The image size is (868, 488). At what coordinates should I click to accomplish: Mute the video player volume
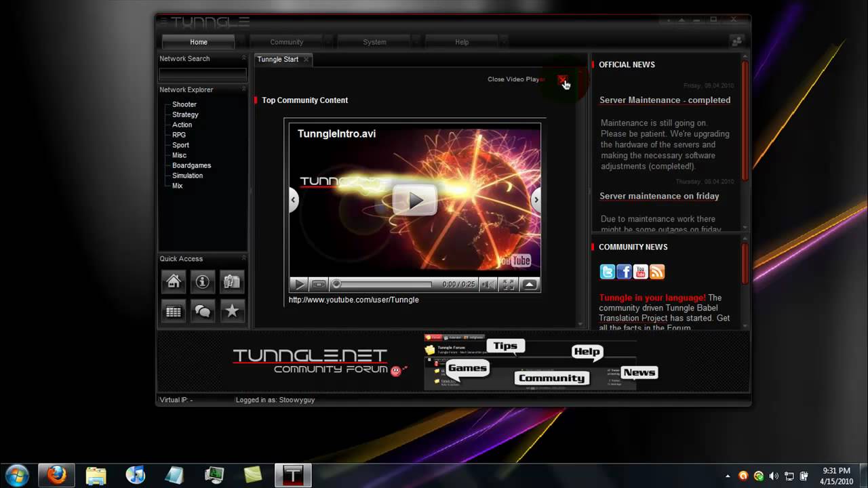click(x=488, y=285)
